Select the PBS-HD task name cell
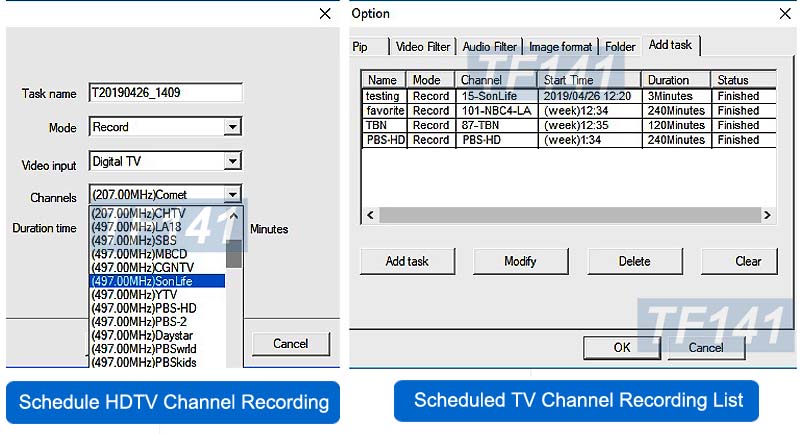Viewport: 800px width, 434px height. (385, 140)
